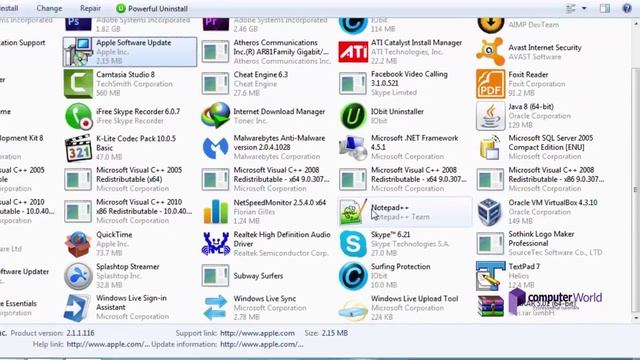
Task: Click the QuickTime program icon
Action: (x=78, y=244)
